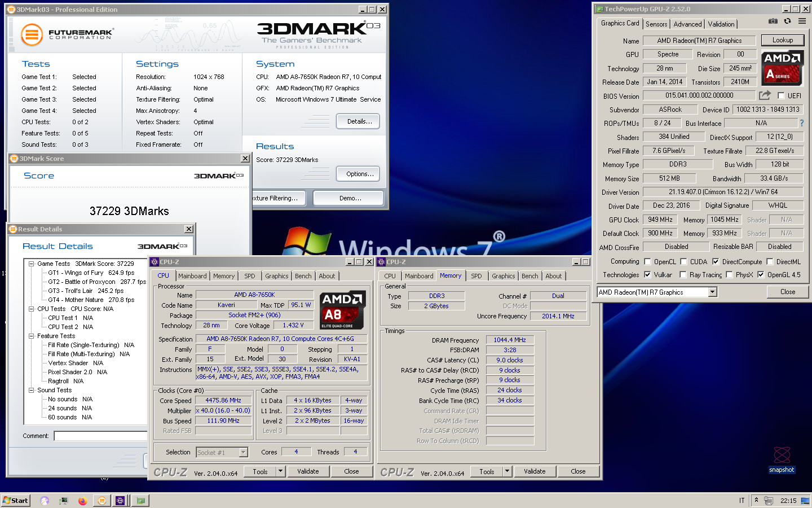Click Close button in GPU-Z
Image resolution: width=812 pixels, height=508 pixels.
(788, 292)
